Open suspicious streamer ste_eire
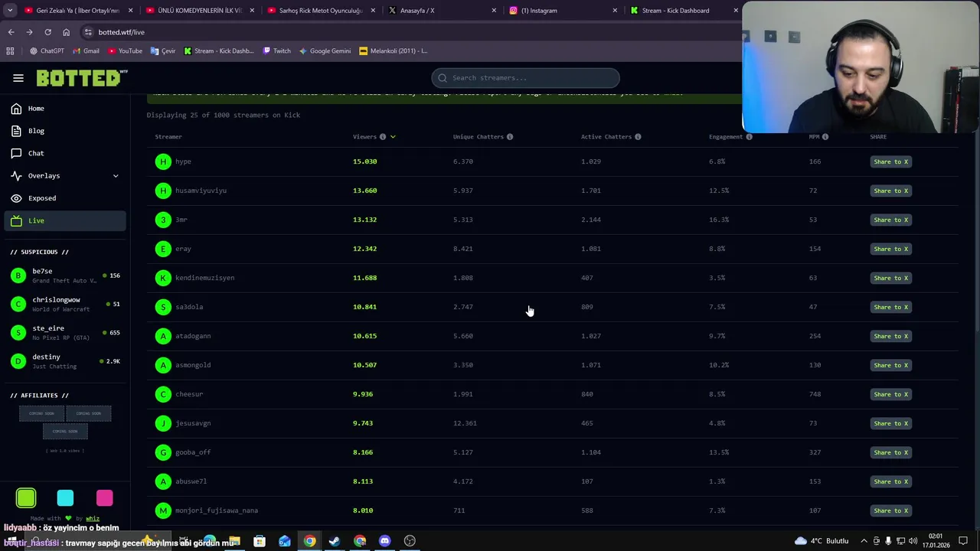Image resolution: width=980 pixels, height=551 pixels. coord(65,332)
